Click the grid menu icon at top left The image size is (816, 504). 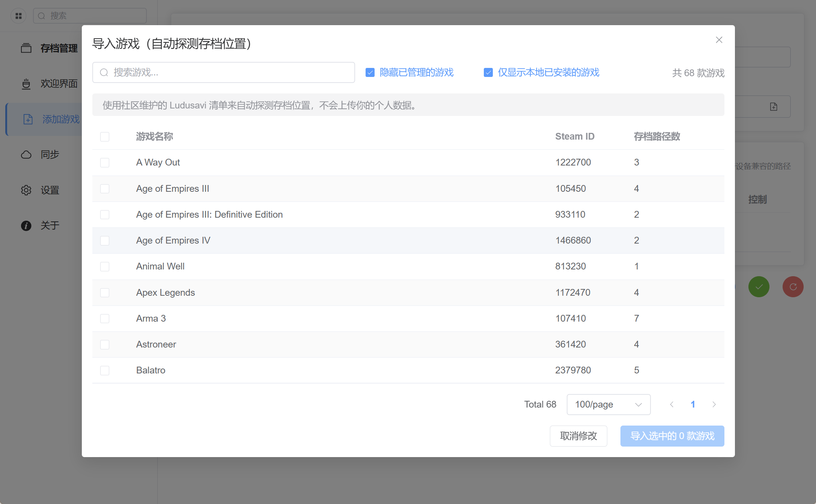18,16
